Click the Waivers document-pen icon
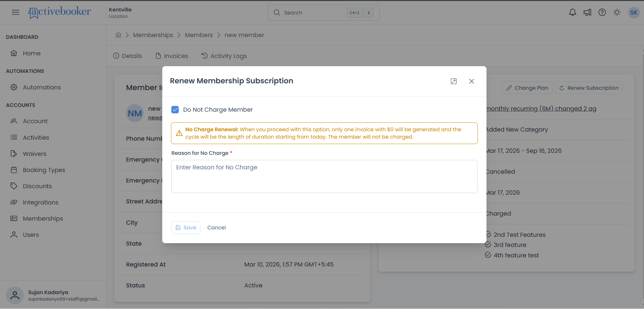The width and height of the screenshot is (644, 309). 14,153
